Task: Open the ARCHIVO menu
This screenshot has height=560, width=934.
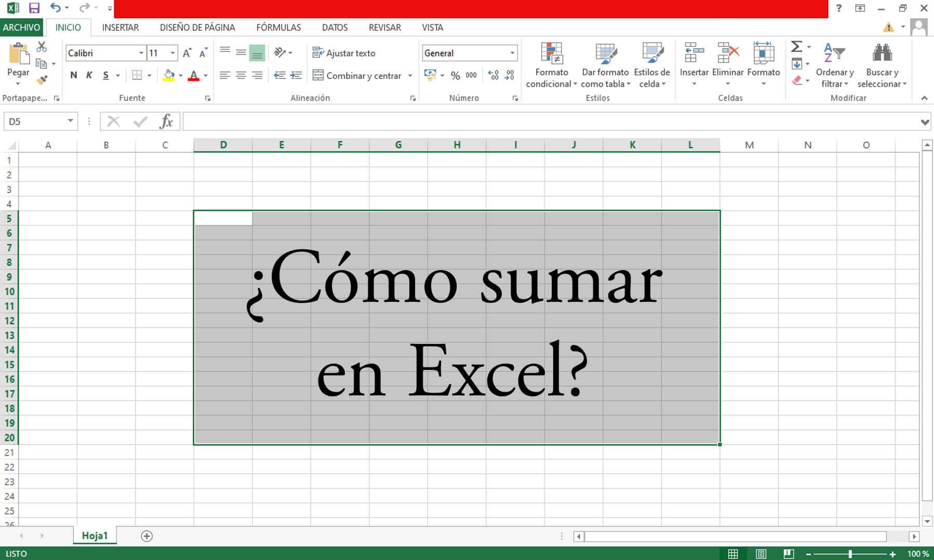Action: click(21, 28)
